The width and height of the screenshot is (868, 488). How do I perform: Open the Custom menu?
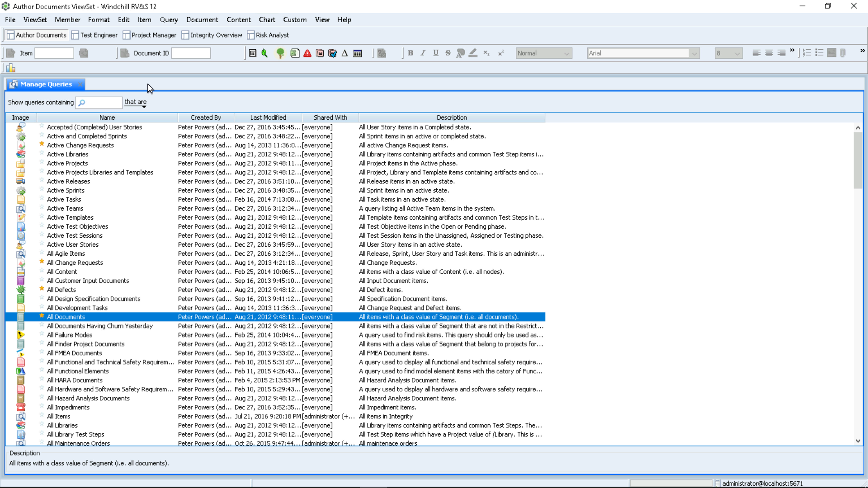pyautogui.click(x=295, y=20)
